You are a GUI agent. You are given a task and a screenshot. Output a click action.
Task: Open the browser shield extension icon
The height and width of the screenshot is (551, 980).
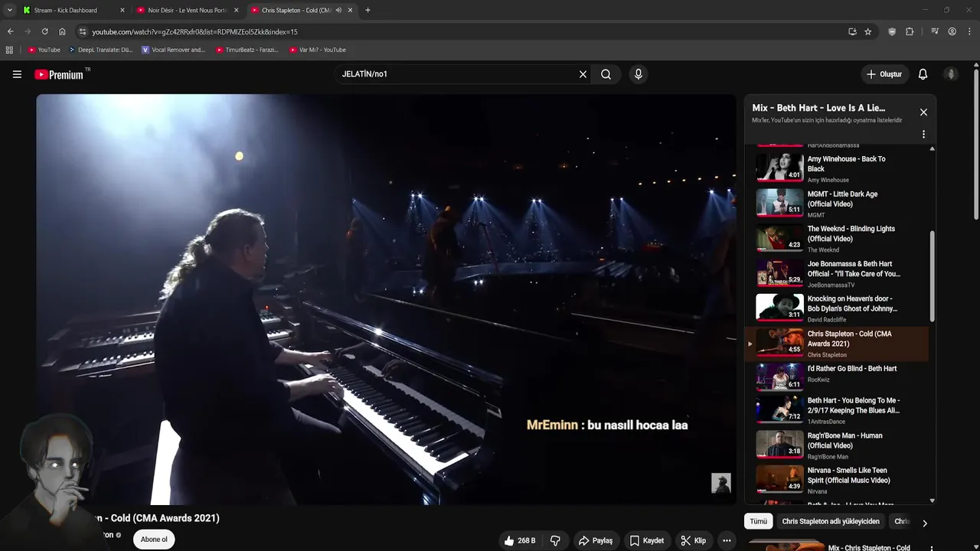[x=892, y=31]
